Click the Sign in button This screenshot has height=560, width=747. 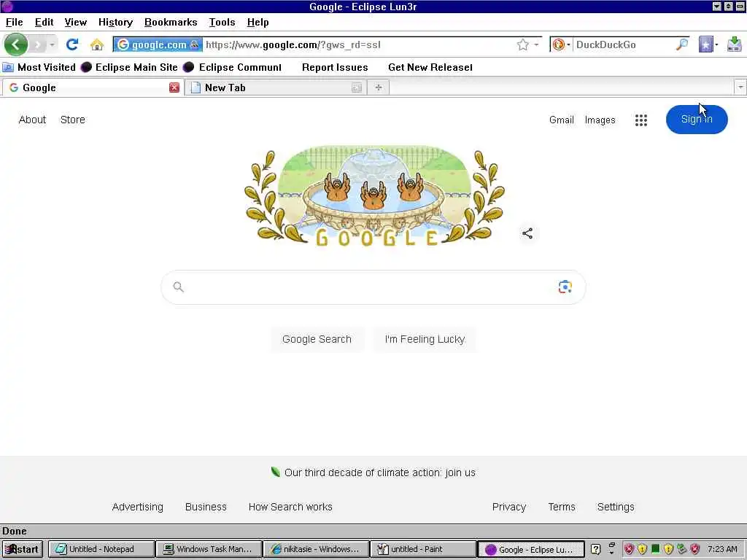coord(697,120)
